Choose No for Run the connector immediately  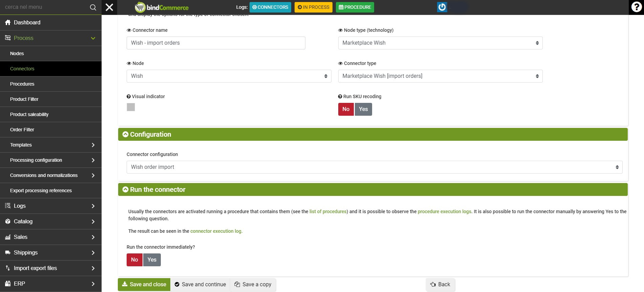click(134, 260)
